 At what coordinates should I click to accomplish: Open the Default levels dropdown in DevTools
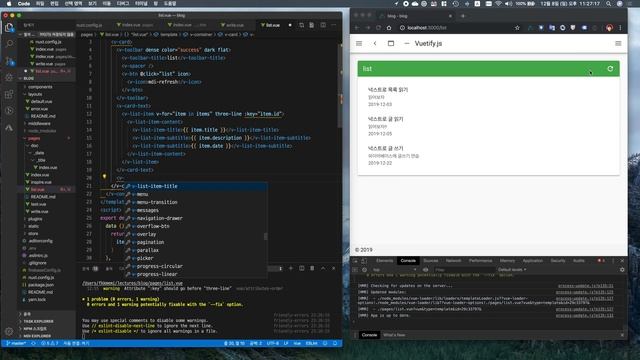[x=512, y=269]
